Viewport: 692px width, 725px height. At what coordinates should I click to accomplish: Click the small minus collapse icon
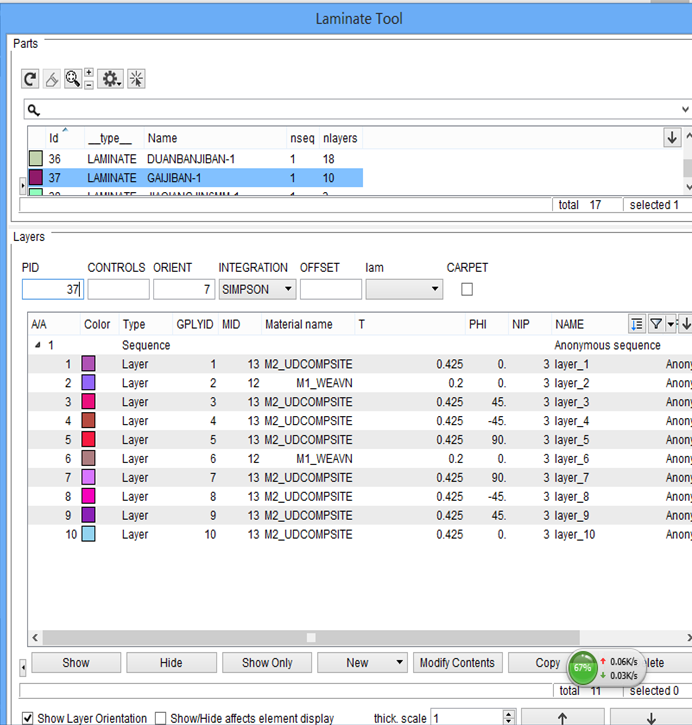[x=89, y=85]
